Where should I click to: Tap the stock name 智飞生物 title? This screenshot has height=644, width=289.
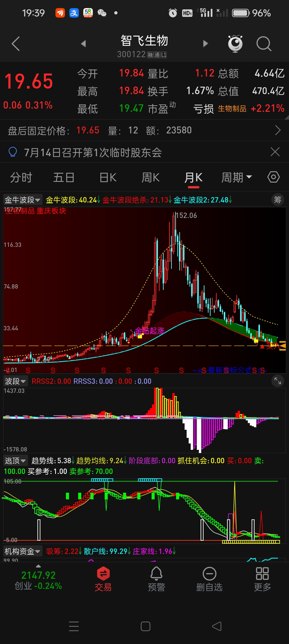[144, 41]
